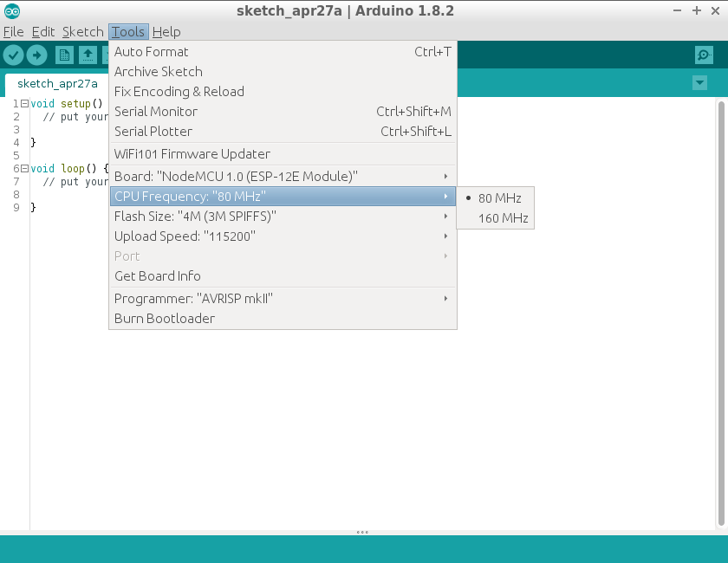Click Get Board Info entry

pos(283,276)
